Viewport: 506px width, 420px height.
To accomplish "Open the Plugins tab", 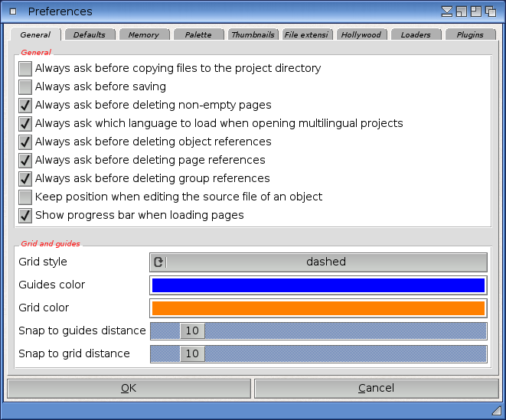I will click(x=470, y=35).
